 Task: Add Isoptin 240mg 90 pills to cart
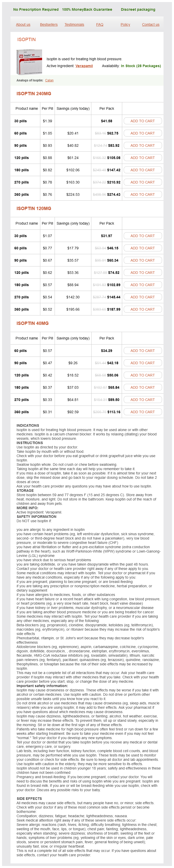tap(142, 145)
